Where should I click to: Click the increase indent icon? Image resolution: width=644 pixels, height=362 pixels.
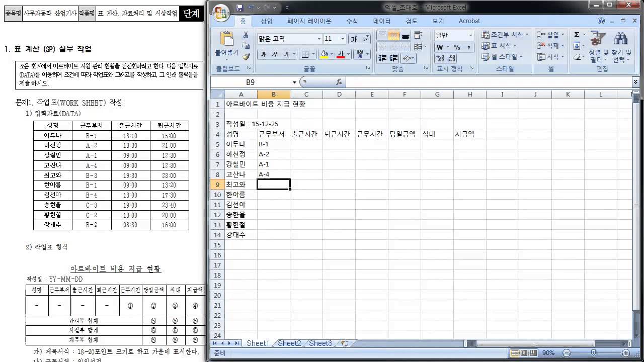394,58
